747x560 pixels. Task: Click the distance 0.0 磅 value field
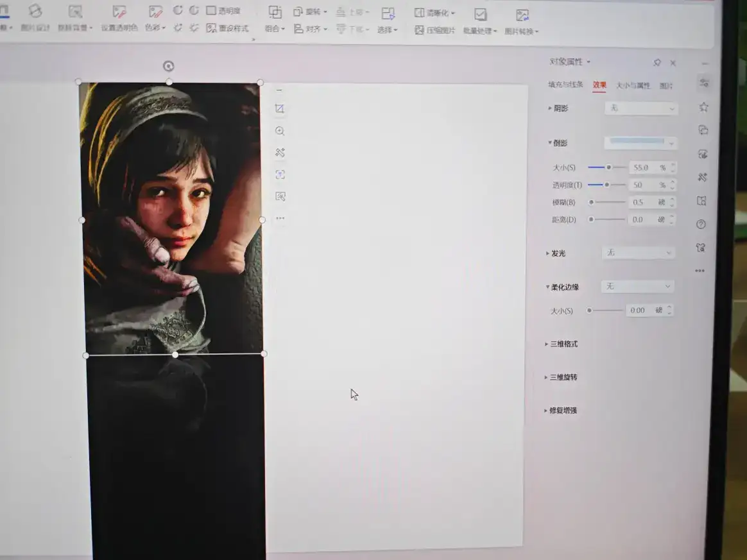[648, 219]
